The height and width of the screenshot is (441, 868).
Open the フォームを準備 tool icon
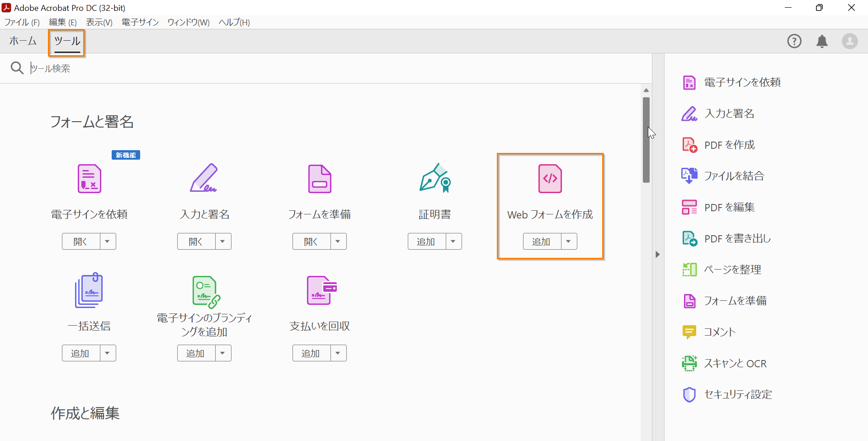click(319, 179)
